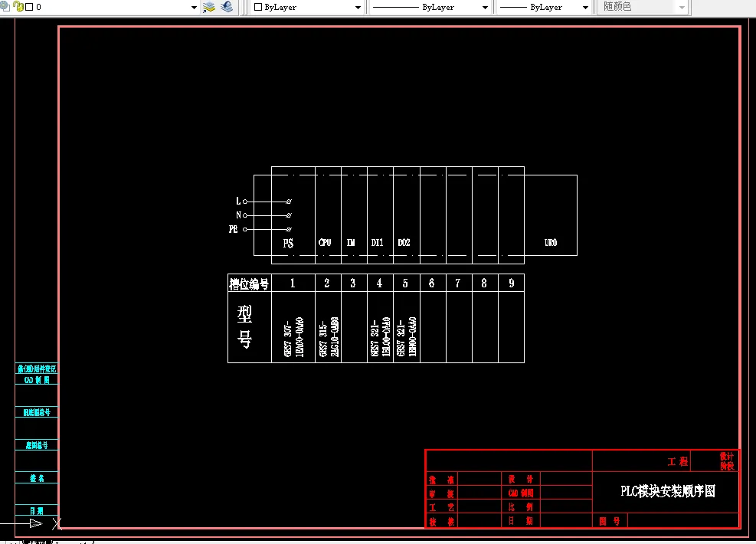
Task: Click the cyan 日期 side label
Action: [37, 511]
